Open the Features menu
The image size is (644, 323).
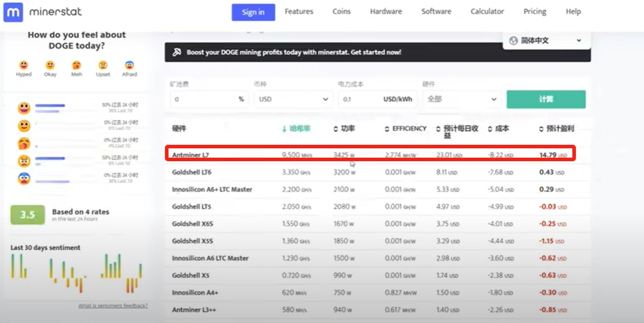(299, 12)
